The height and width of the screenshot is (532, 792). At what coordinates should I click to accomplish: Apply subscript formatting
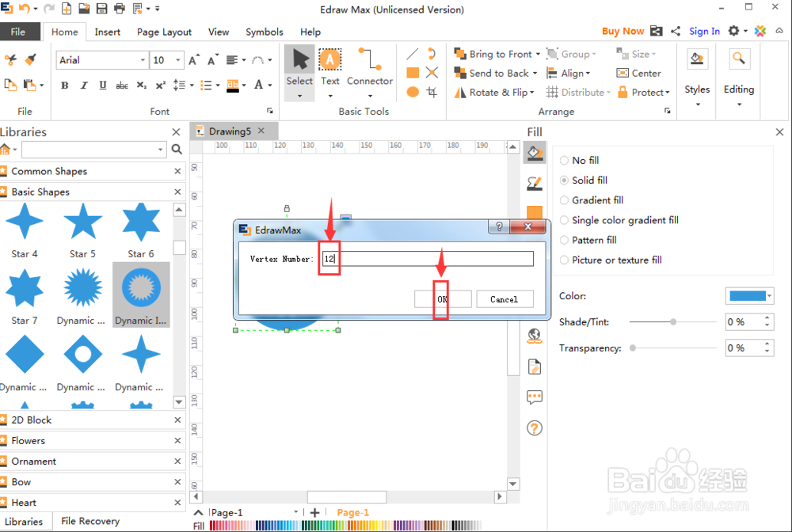142,85
